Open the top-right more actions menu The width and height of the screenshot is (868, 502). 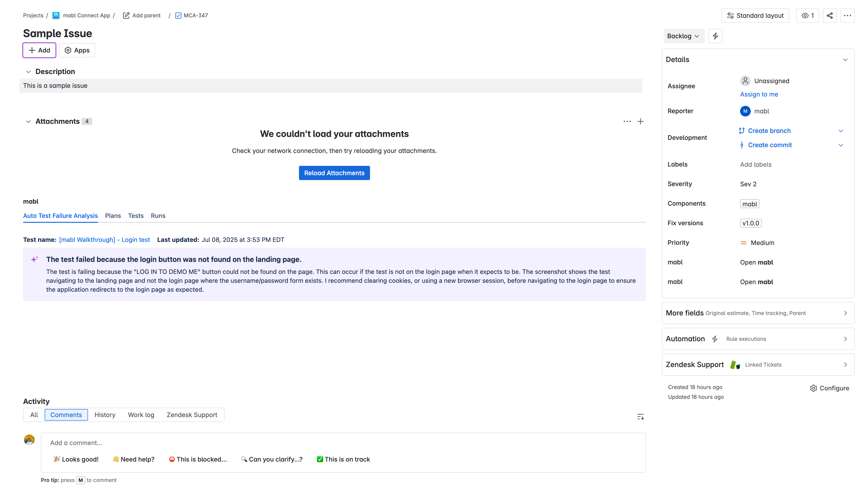coord(847,16)
